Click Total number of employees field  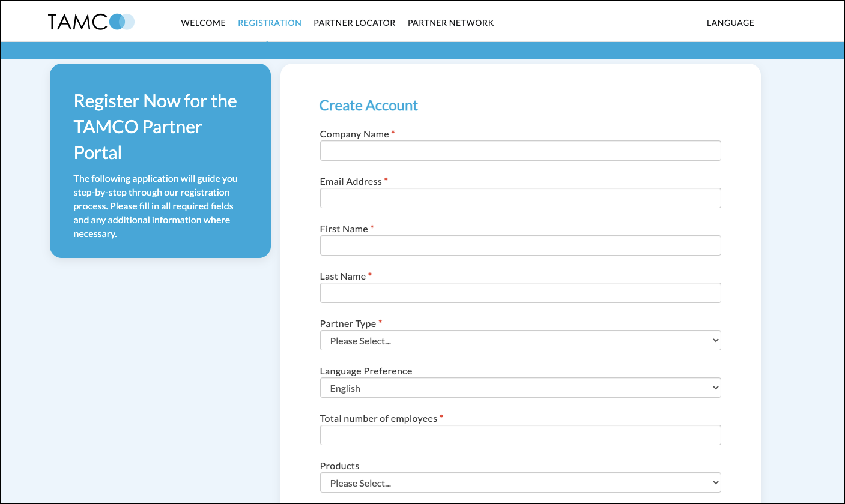[x=520, y=435]
